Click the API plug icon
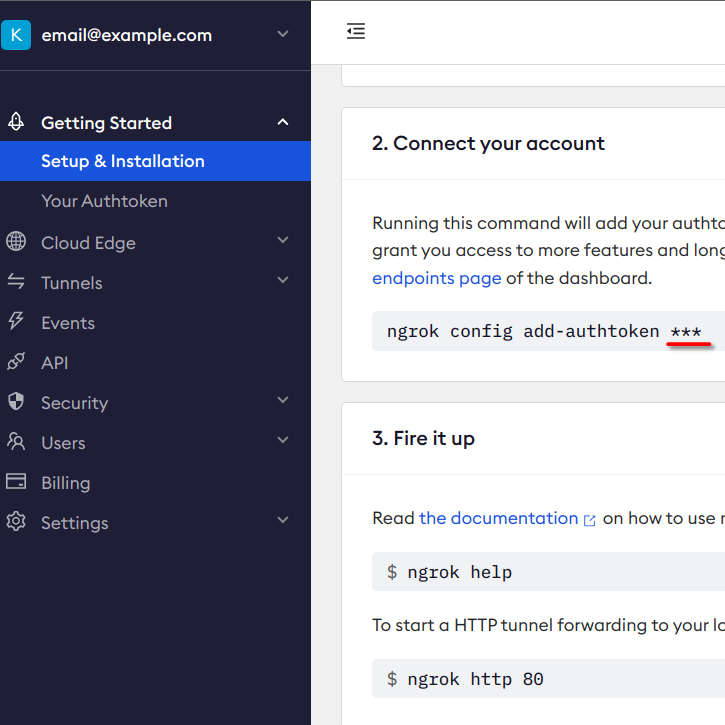725x725 pixels. 16,362
